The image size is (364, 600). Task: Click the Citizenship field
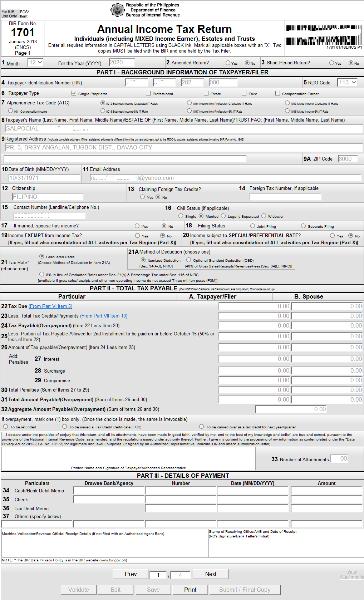(48, 197)
